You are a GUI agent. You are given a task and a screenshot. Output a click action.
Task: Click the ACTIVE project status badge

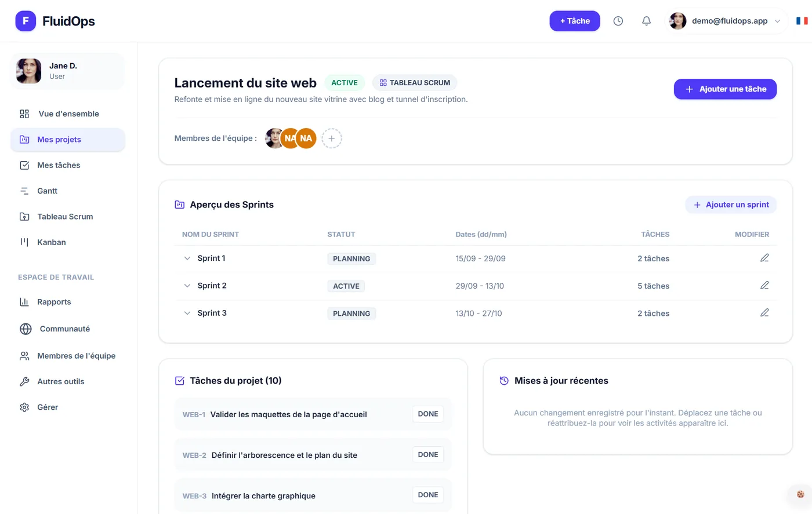pyautogui.click(x=345, y=83)
